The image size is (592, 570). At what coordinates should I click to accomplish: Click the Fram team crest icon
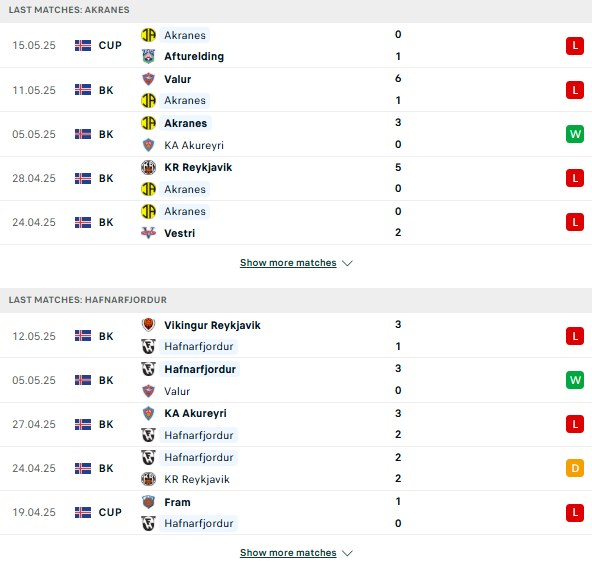point(148,502)
